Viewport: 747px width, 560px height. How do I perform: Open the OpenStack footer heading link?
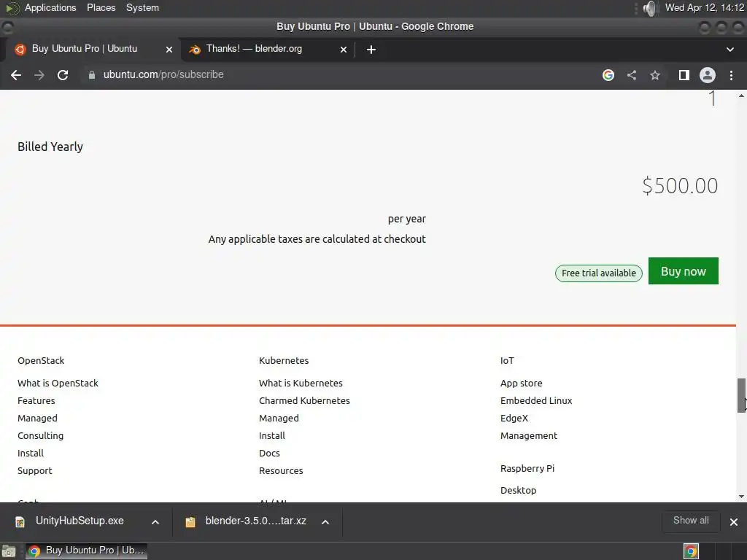(x=41, y=360)
